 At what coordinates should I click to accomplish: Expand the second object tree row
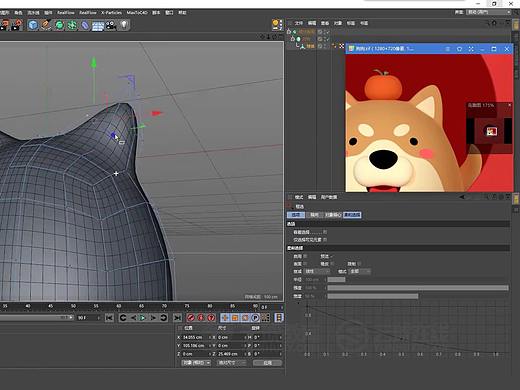pos(293,39)
